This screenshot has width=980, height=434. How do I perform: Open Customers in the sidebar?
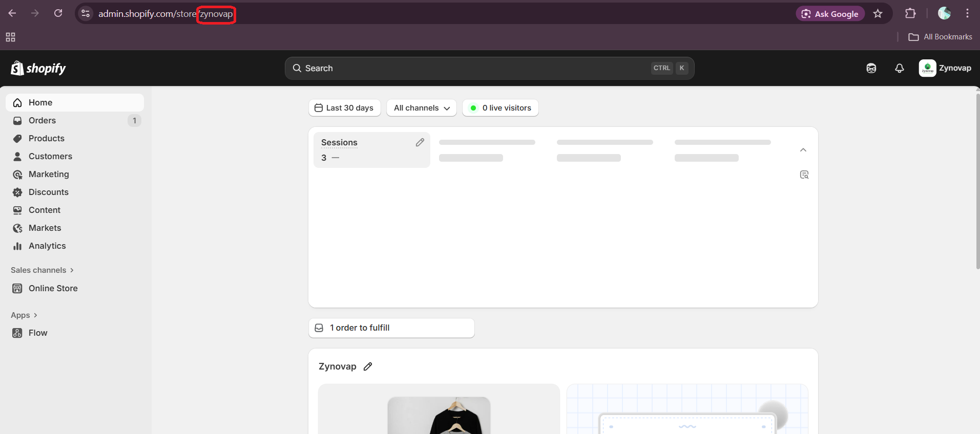[x=75, y=156]
